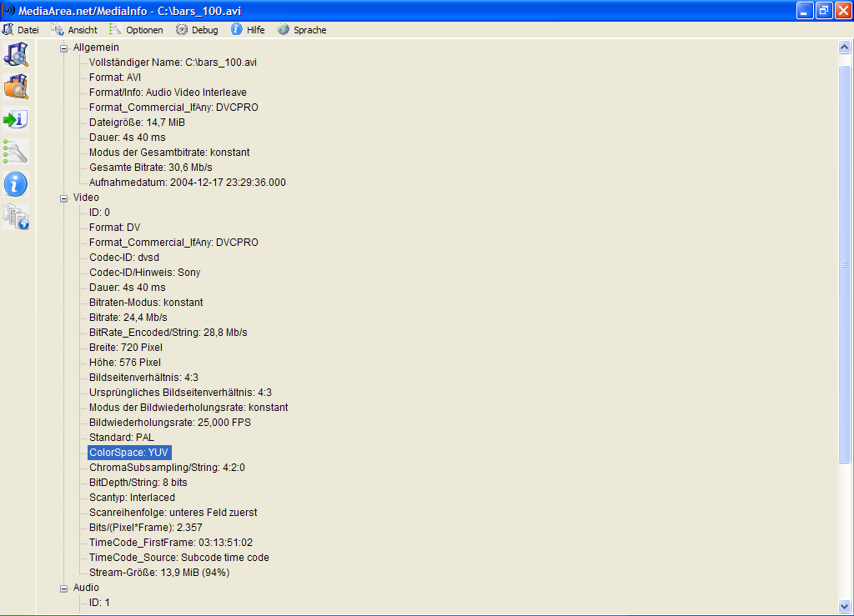
Task: Select the 'Format: DV' row
Action: pos(114,228)
